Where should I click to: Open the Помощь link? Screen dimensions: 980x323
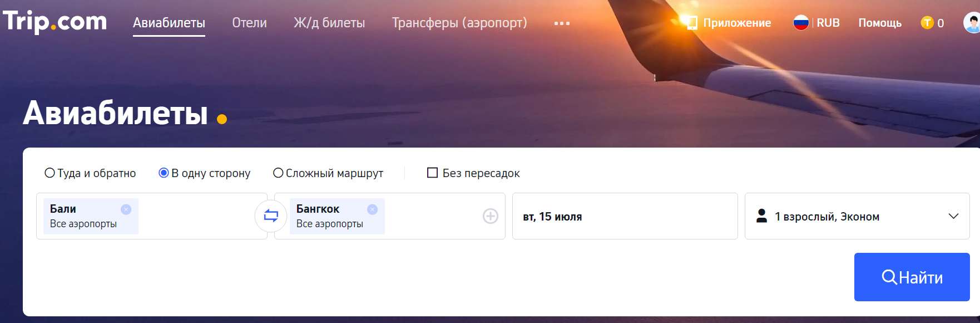880,23
